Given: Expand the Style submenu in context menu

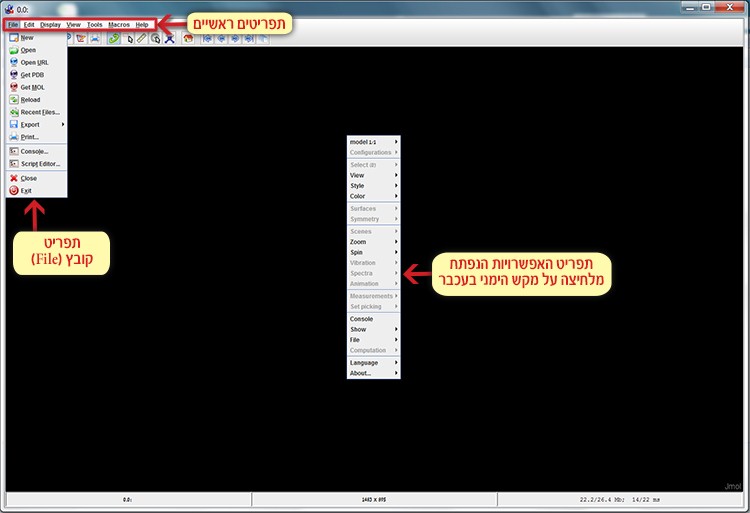Looking at the screenshot, I should coord(372,186).
